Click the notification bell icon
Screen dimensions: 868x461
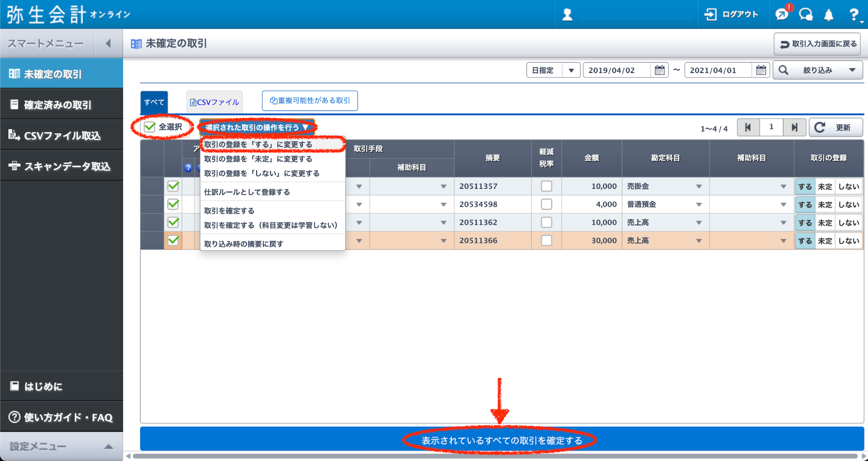(x=828, y=15)
